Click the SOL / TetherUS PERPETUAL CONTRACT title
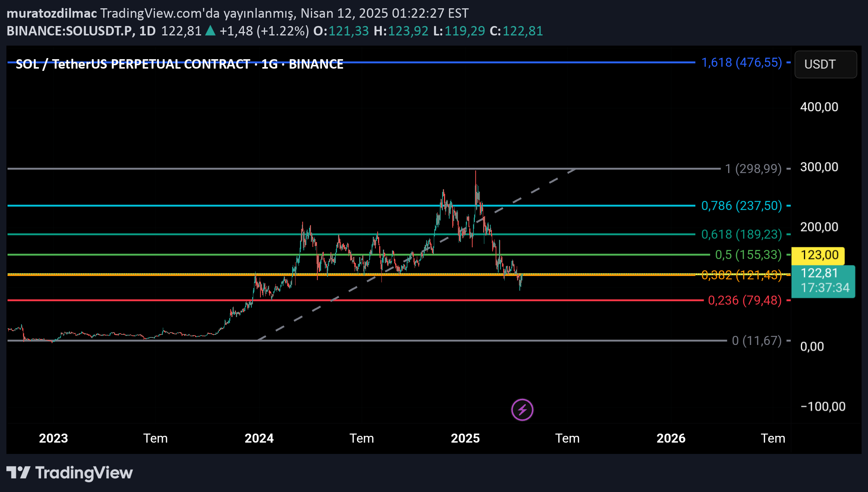 coord(179,64)
